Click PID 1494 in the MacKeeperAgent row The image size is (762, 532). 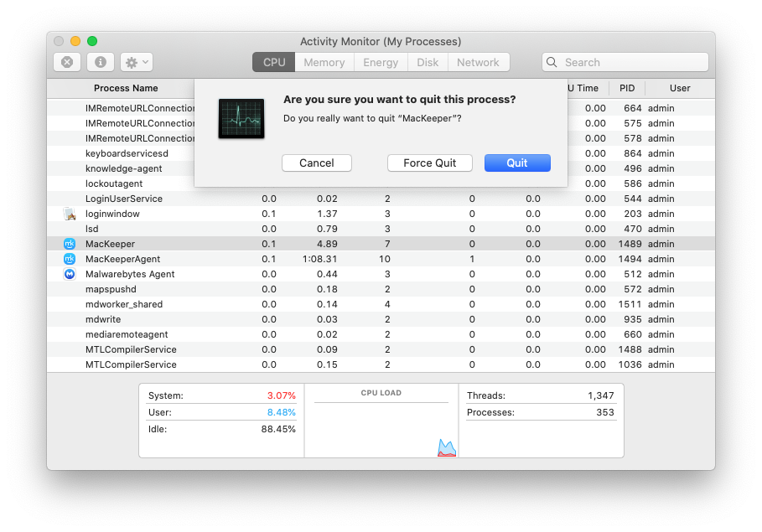(630, 259)
